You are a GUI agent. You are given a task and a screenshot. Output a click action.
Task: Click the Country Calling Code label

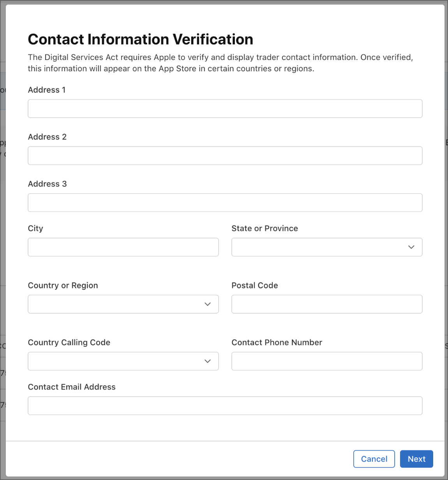click(69, 342)
